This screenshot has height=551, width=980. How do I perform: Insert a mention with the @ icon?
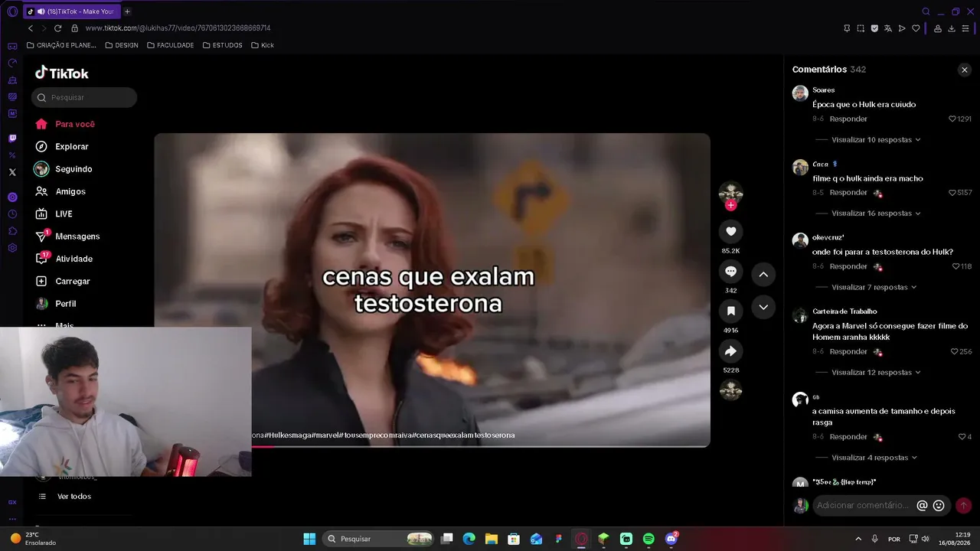pos(922,505)
